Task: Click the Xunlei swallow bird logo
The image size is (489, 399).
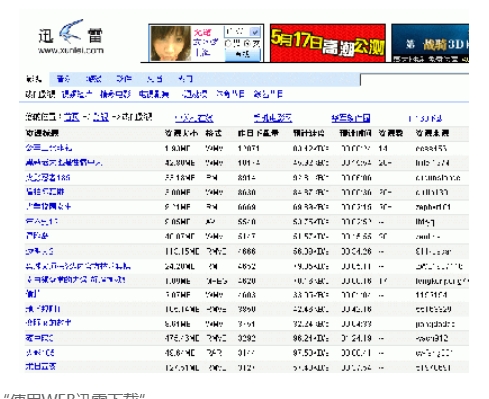Action: click(x=71, y=31)
